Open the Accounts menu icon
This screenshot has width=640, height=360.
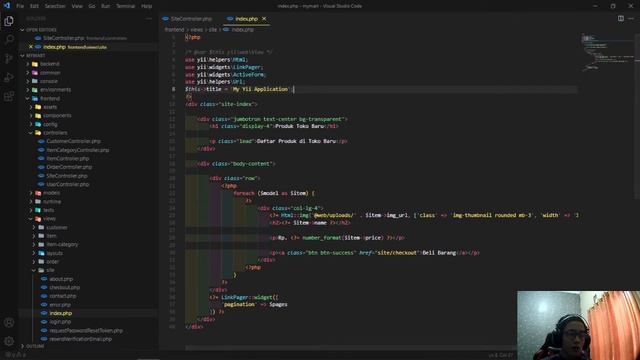[9, 322]
